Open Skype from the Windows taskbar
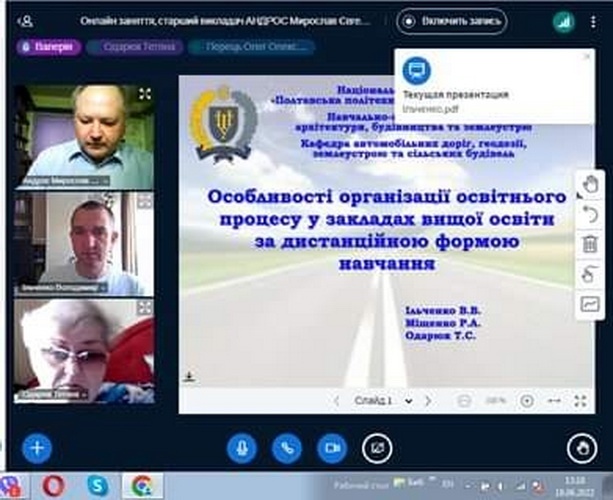This screenshot has height=500, width=613. tap(98, 485)
